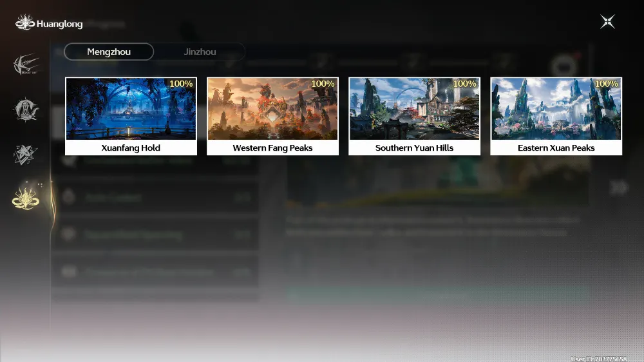The image size is (644, 362).
Task: Select the Mengzhou tab
Action: (109, 52)
